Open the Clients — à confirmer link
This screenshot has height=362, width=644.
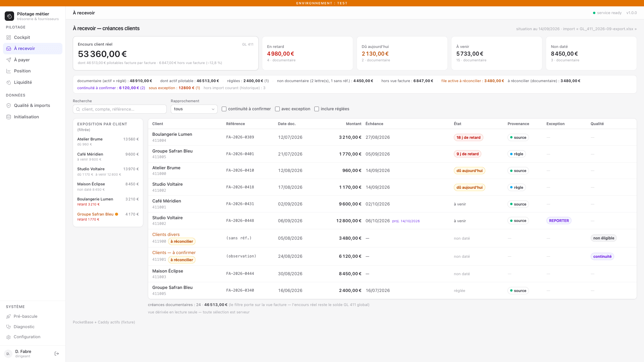[x=174, y=253]
